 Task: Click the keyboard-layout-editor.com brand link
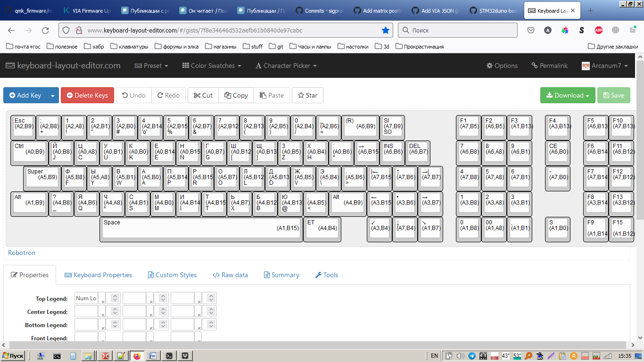coord(63,66)
